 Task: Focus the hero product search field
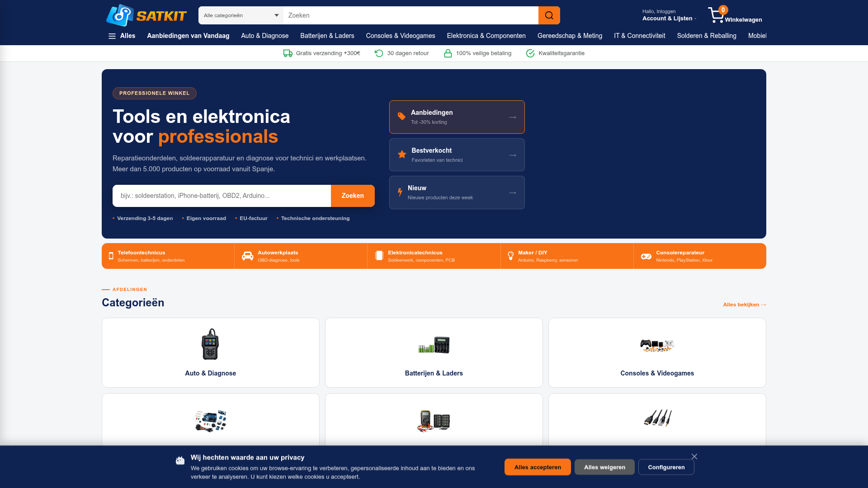(x=222, y=196)
